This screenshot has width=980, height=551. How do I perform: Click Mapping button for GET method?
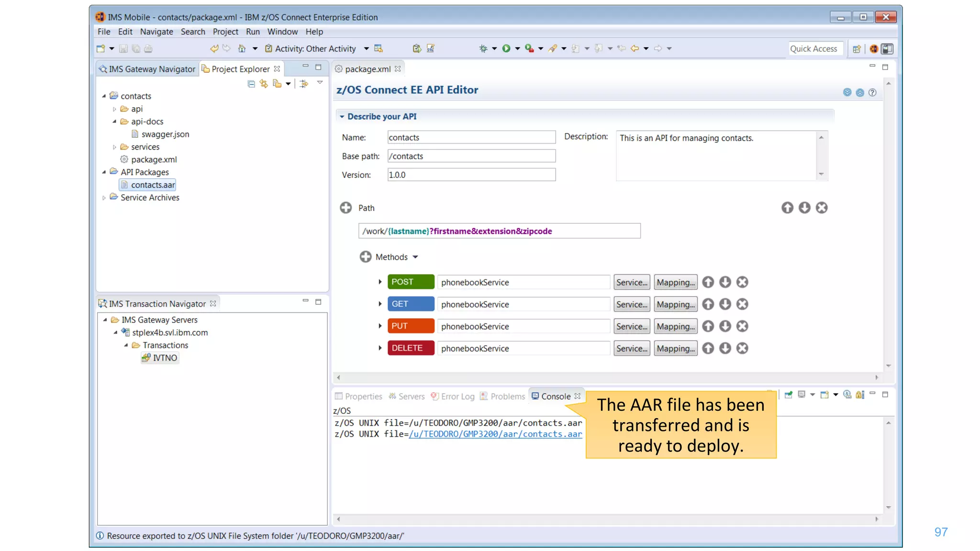[x=675, y=304]
